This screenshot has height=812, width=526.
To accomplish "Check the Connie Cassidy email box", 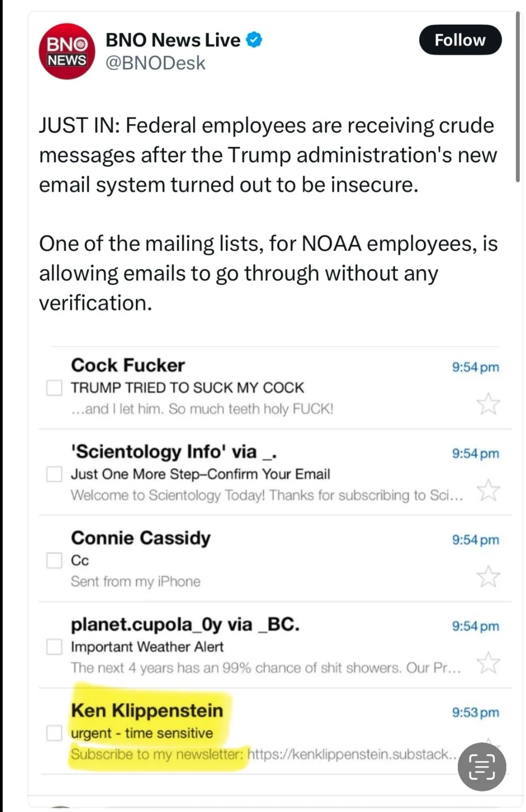I will [54, 560].
